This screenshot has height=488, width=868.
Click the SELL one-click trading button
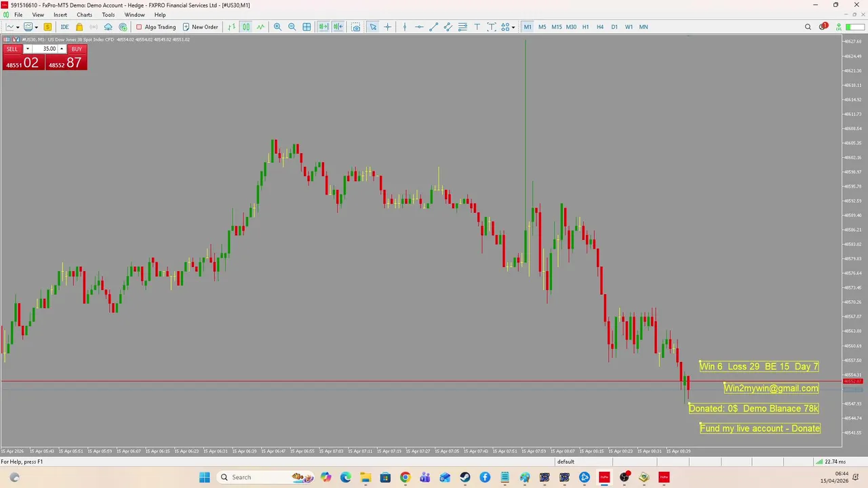click(x=13, y=49)
